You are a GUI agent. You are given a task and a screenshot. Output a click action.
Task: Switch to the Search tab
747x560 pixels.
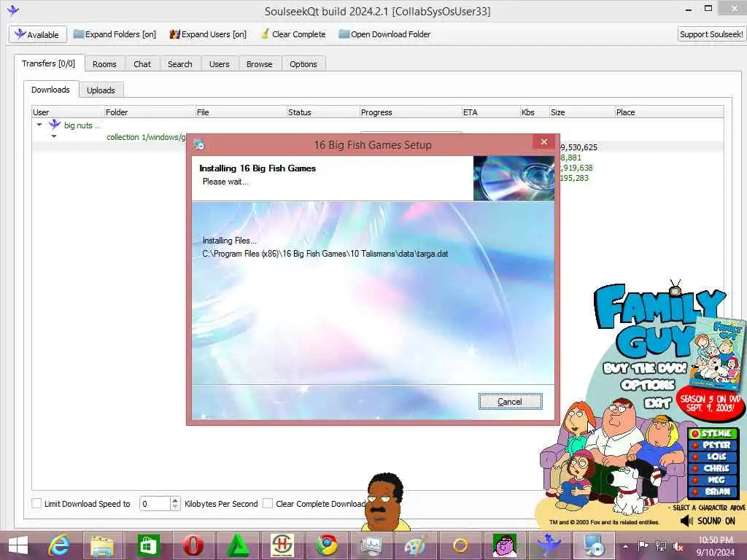click(180, 64)
